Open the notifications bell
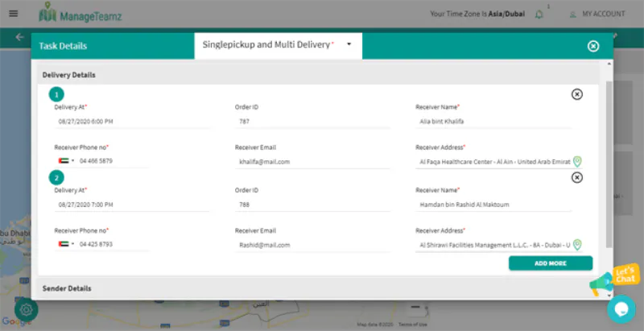Viewport: 644px width, 331px height. coord(539,14)
